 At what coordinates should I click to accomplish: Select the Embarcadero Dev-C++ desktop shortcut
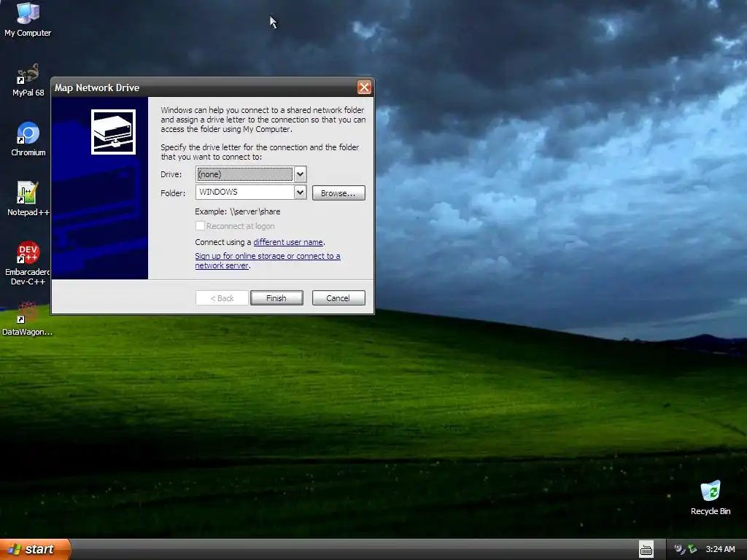click(28, 262)
